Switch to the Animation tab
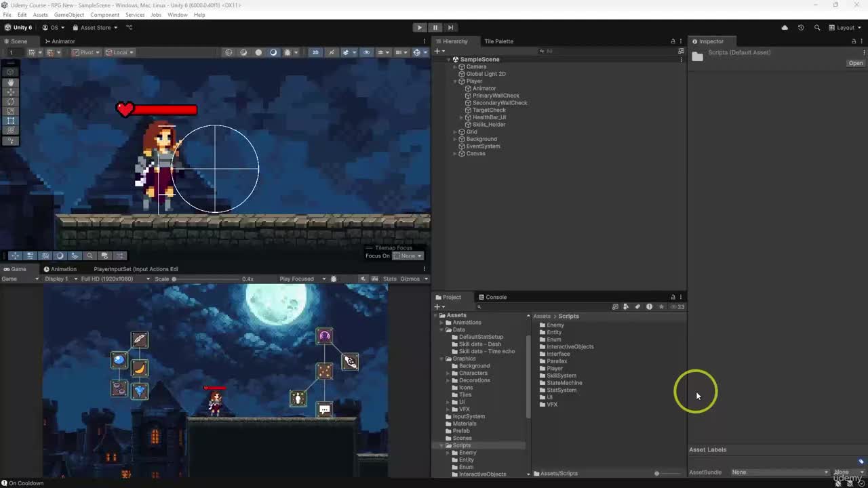This screenshot has height=488, width=868. [60, 269]
